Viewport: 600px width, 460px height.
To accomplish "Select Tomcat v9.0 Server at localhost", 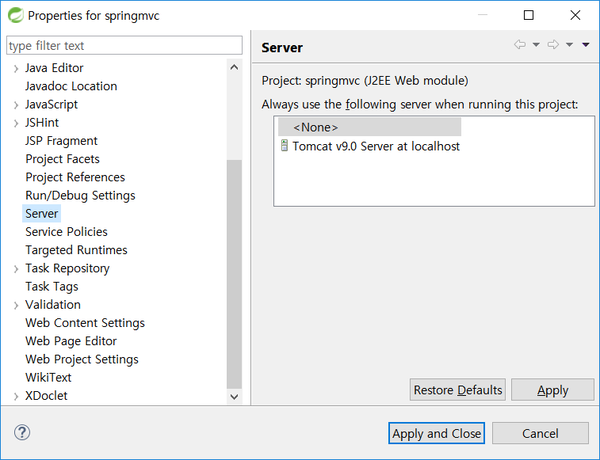I will 376,146.
